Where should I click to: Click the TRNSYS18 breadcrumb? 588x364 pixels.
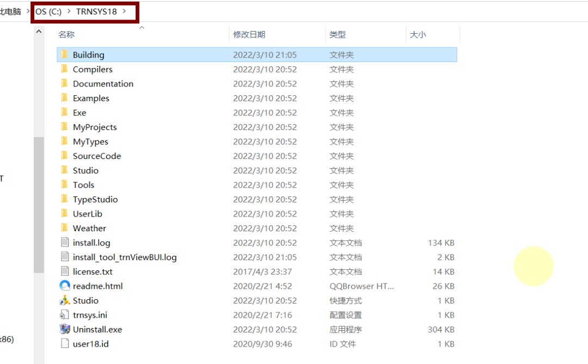point(96,11)
